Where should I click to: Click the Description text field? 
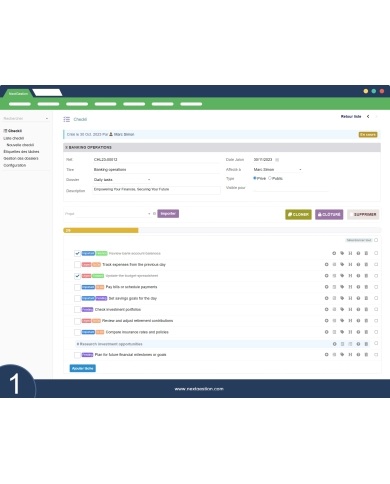[x=156, y=190]
